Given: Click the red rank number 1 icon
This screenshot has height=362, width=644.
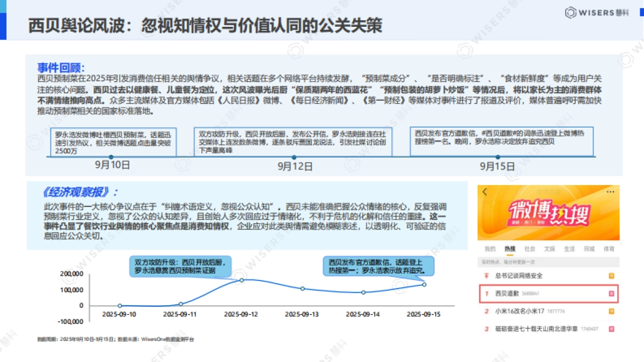Looking at the screenshot, I should [487, 293].
